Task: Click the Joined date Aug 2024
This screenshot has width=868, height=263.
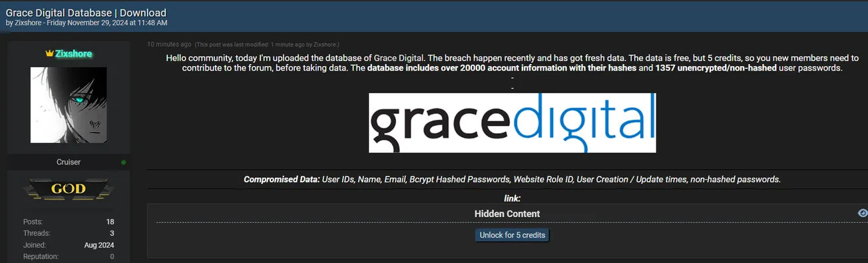Action: (99, 245)
